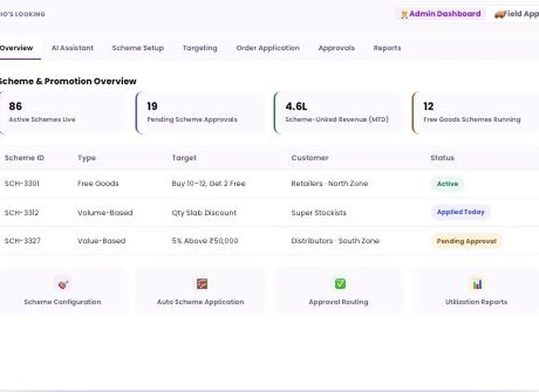Click the Volume-Based type cell
The image size is (539, 392).
tap(105, 213)
